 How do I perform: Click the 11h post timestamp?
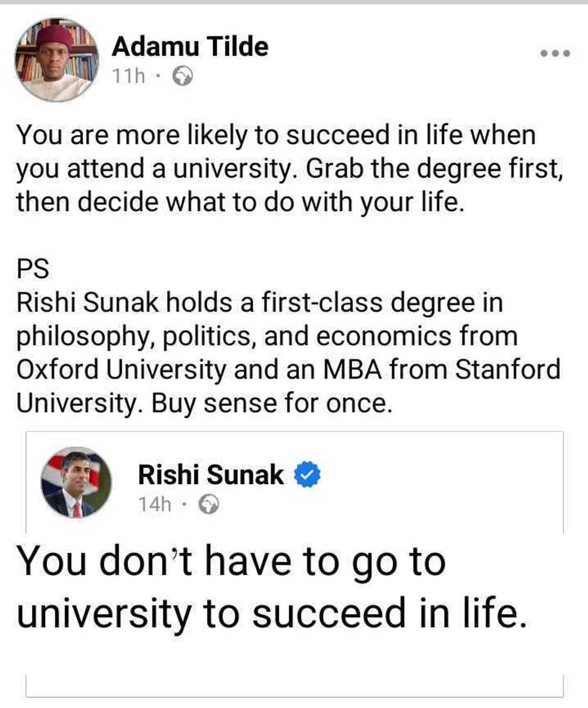coord(128,77)
